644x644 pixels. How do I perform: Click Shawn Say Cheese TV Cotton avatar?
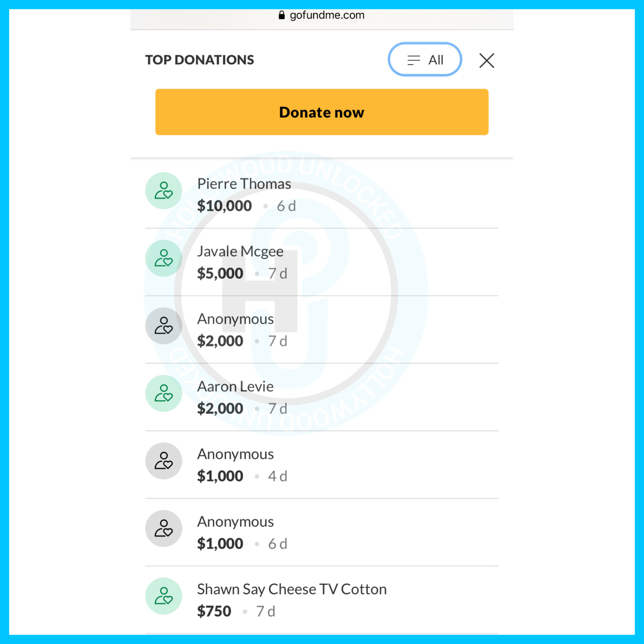click(x=163, y=596)
